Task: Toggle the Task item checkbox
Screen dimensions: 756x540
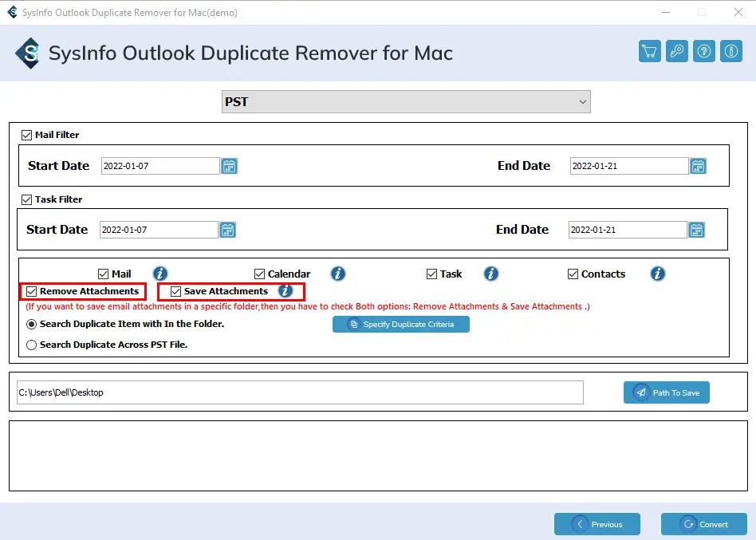Action: click(431, 274)
